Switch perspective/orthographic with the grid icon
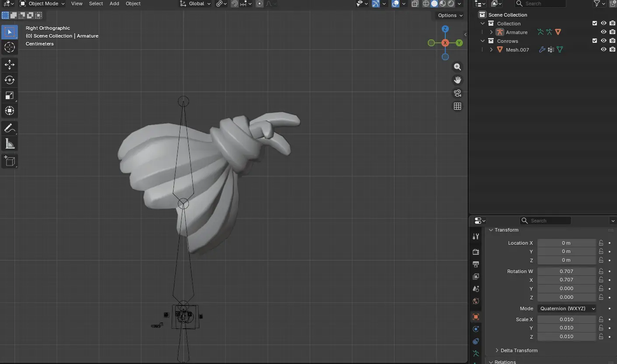Viewport: 617px width, 364px height. coord(458,106)
